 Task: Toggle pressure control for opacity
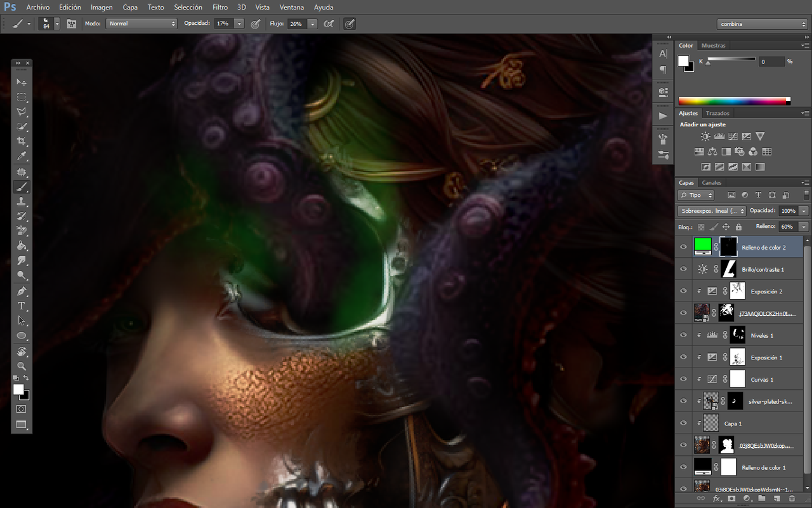click(255, 23)
